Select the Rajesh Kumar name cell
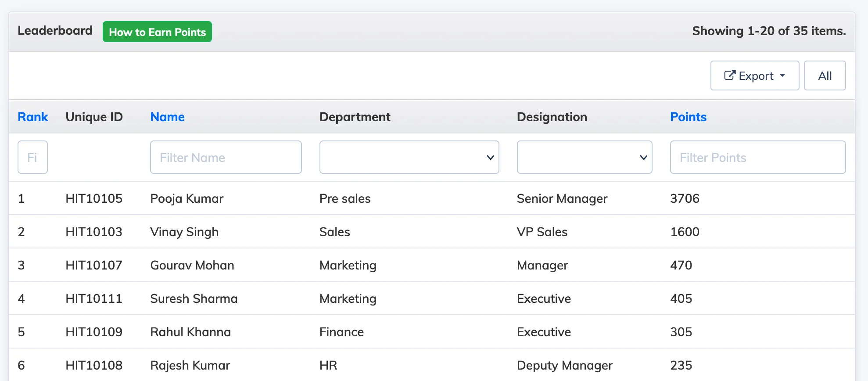 [190, 365]
